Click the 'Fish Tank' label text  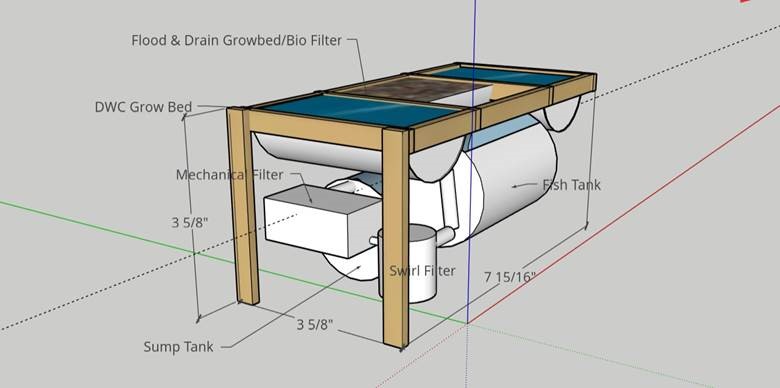point(572,185)
